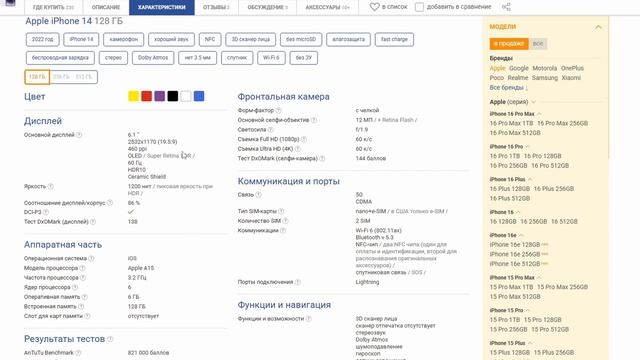Open help icon next to Форм-фактор
Image resolution: width=640 pixels, height=360 pixels.
pyautogui.click(x=278, y=111)
